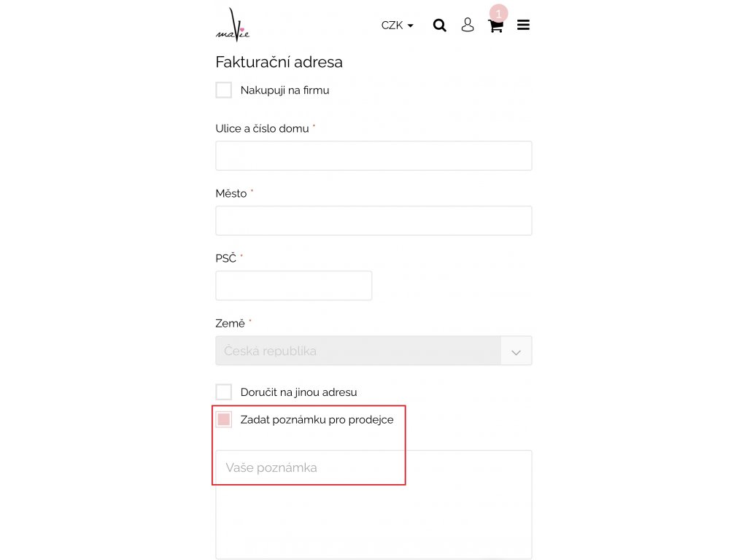Open the hamburger menu icon
The image size is (747, 560).
pos(523,26)
